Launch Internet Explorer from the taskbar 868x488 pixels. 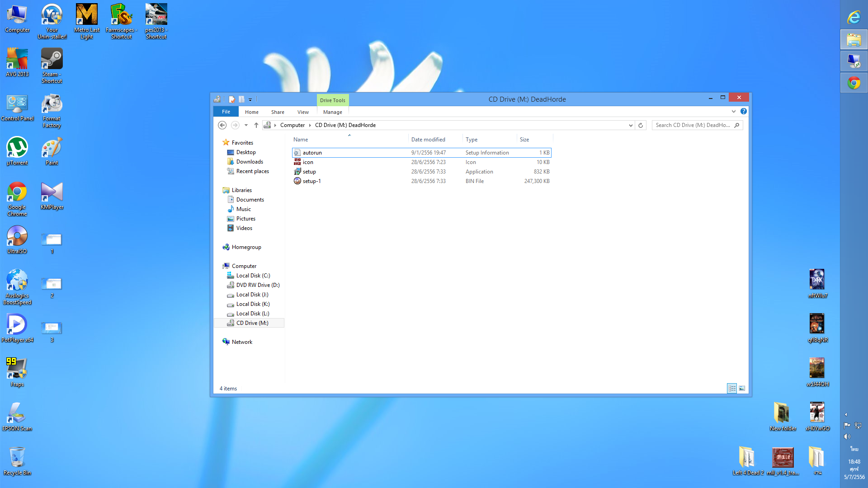pos(854,18)
